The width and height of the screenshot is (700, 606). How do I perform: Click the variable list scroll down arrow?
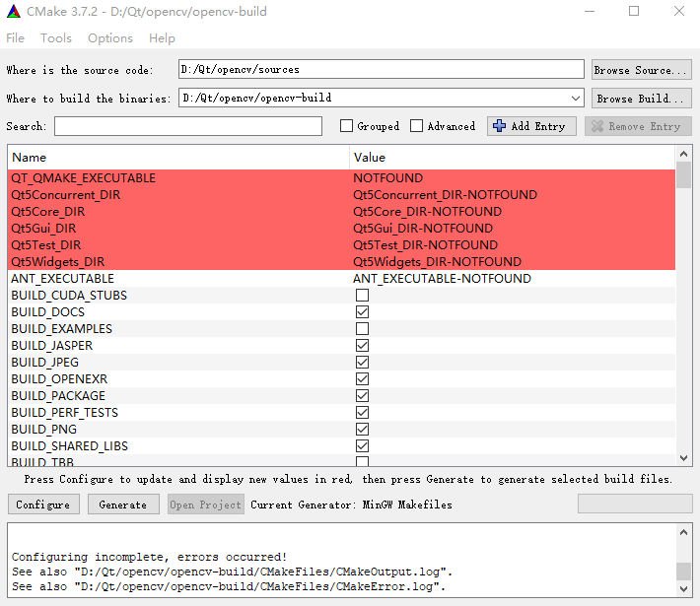click(683, 458)
